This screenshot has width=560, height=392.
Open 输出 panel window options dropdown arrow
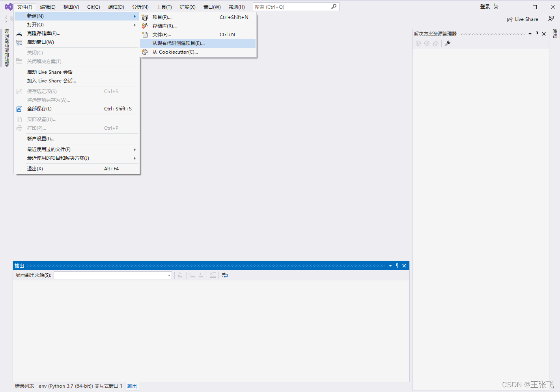click(x=390, y=266)
